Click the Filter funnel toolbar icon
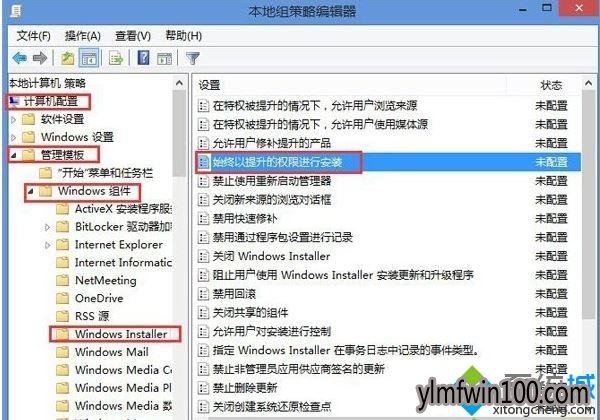Screen dimensions: 600x420 [192, 58]
